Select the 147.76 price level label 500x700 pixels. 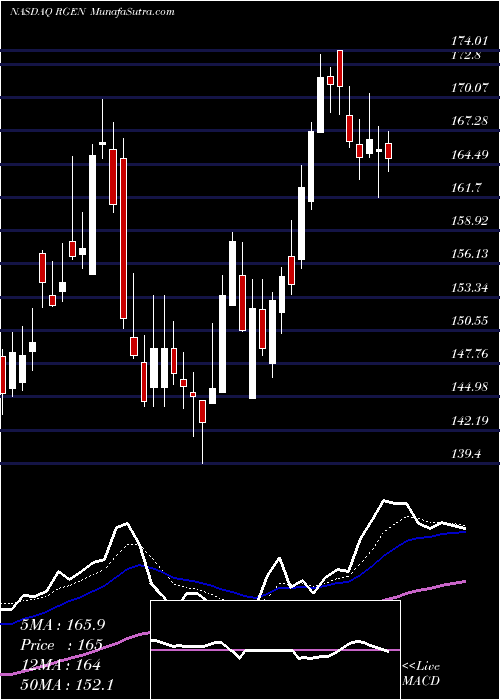coord(468,354)
